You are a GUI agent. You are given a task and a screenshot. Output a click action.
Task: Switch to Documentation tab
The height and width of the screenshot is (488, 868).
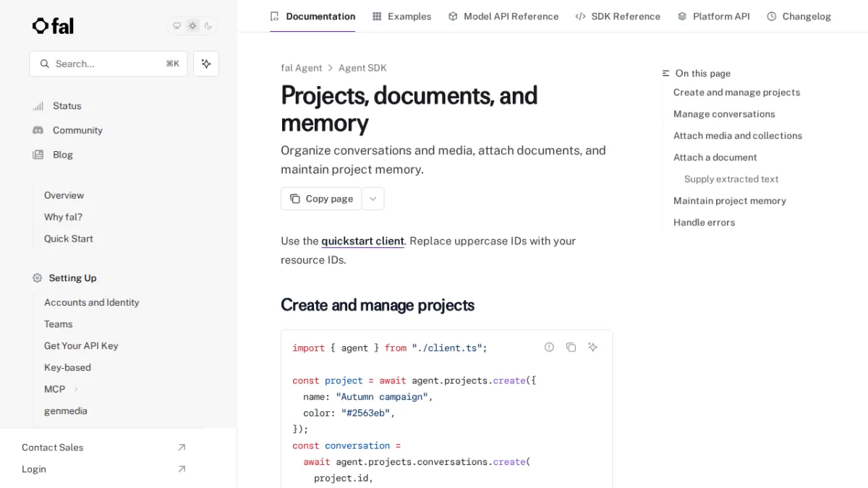pyautogui.click(x=312, y=16)
